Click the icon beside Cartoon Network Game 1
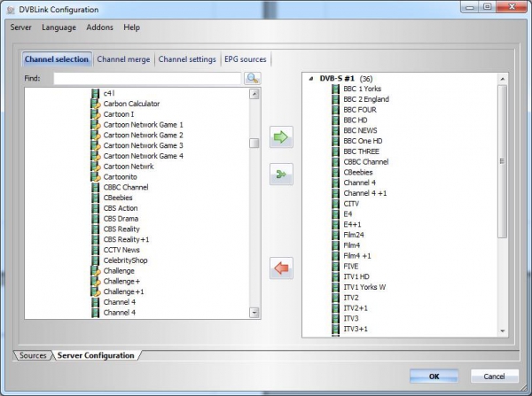The width and height of the screenshot is (532, 396). coord(96,125)
